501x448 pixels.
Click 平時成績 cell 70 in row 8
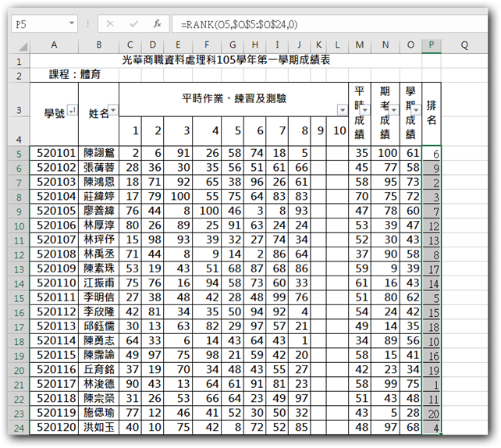(x=360, y=197)
